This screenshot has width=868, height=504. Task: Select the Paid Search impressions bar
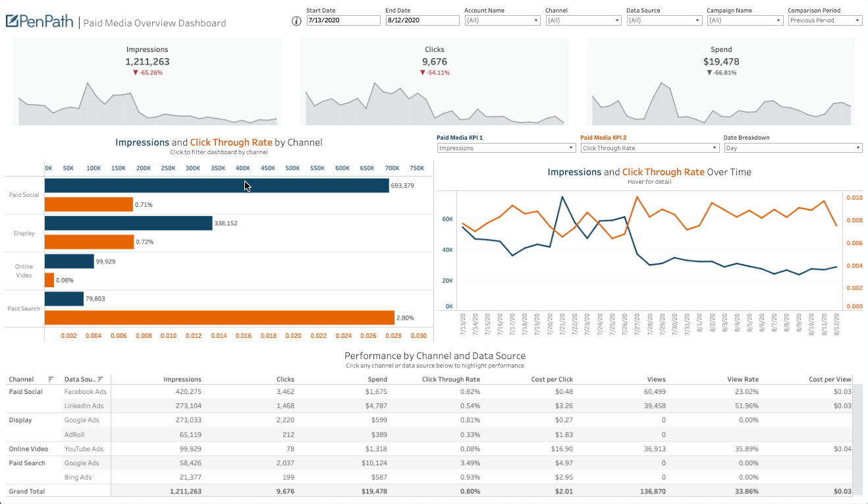point(64,299)
